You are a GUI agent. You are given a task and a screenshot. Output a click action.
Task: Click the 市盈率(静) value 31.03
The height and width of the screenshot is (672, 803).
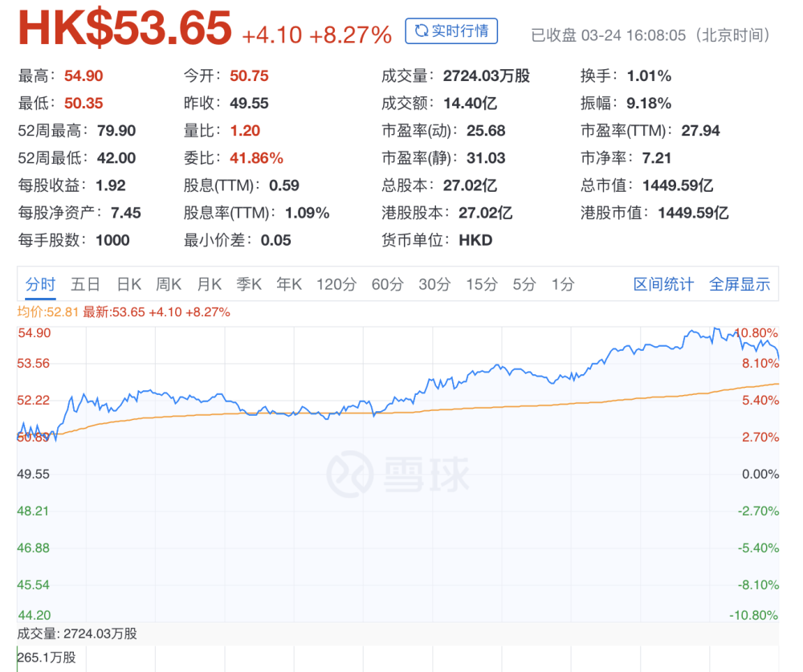(486, 158)
